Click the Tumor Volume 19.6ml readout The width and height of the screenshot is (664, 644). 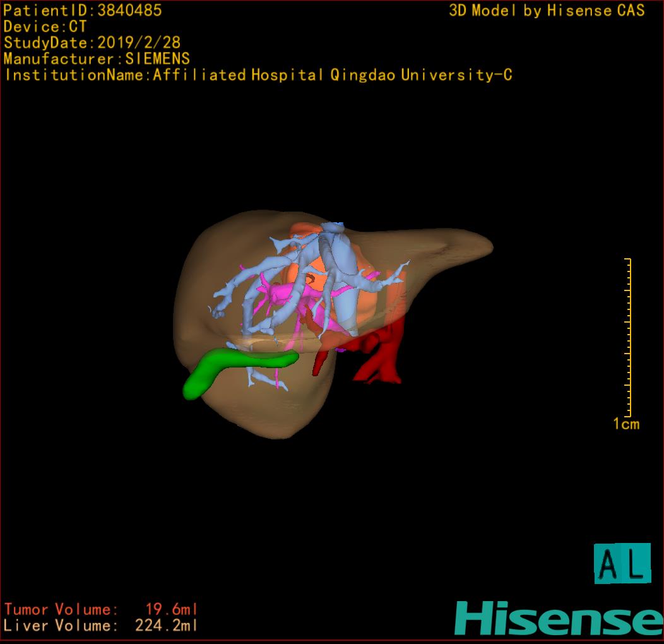[101, 609]
